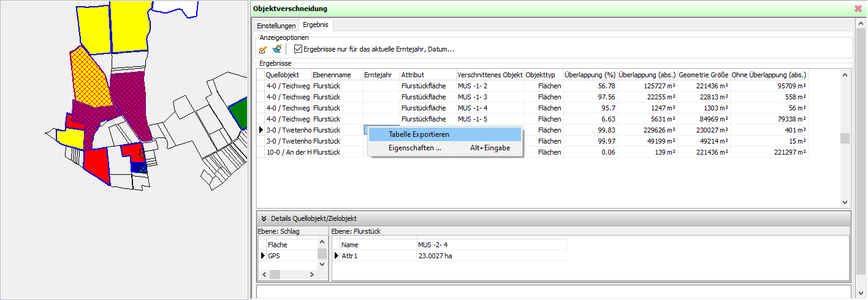Open Eigenschaften from the context menu
Image resolution: width=868 pixels, height=300 pixels.
pyautogui.click(x=414, y=148)
